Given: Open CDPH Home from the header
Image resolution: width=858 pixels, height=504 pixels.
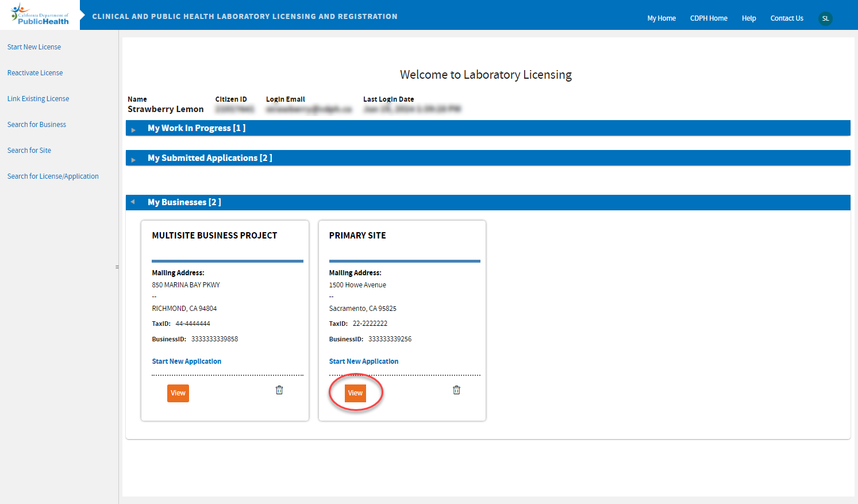Looking at the screenshot, I should click(708, 18).
